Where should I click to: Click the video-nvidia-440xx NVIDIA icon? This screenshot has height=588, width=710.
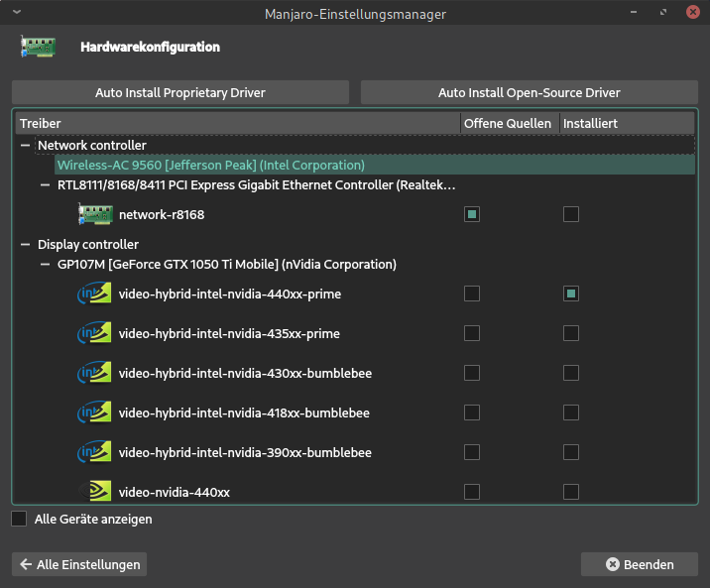(x=94, y=491)
